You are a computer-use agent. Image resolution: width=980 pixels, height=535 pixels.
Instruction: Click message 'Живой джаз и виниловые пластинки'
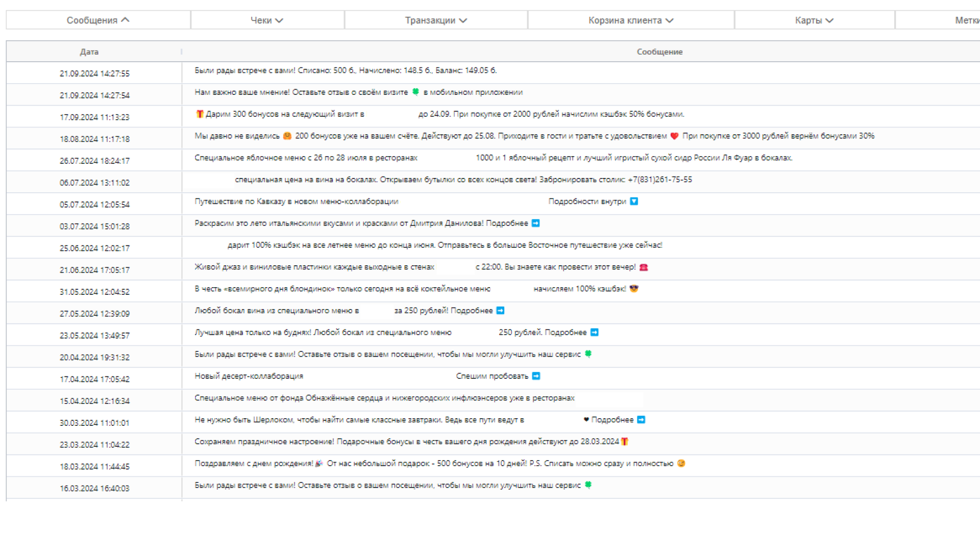pyautogui.click(x=421, y=267)
